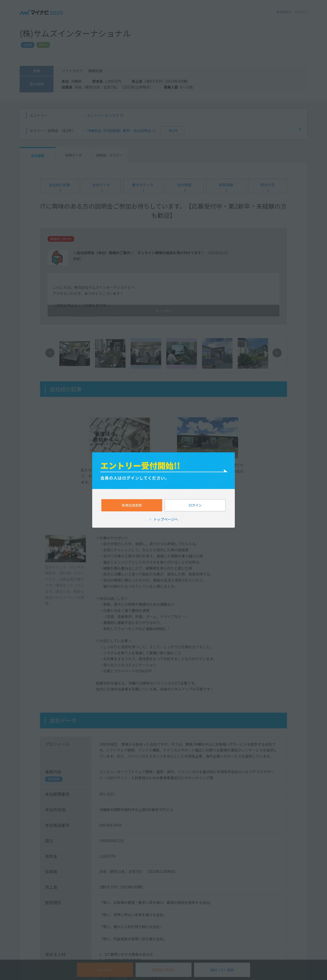
Task: Jump to 会社紹介記事 section anchor
Action: point(59,186)
